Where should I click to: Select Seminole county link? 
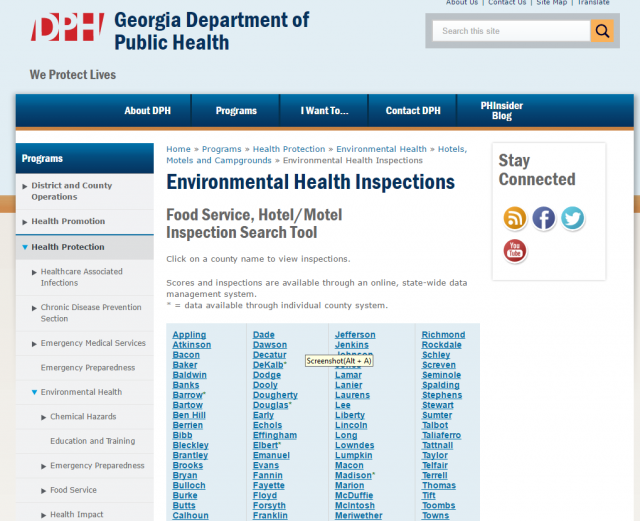441,375
